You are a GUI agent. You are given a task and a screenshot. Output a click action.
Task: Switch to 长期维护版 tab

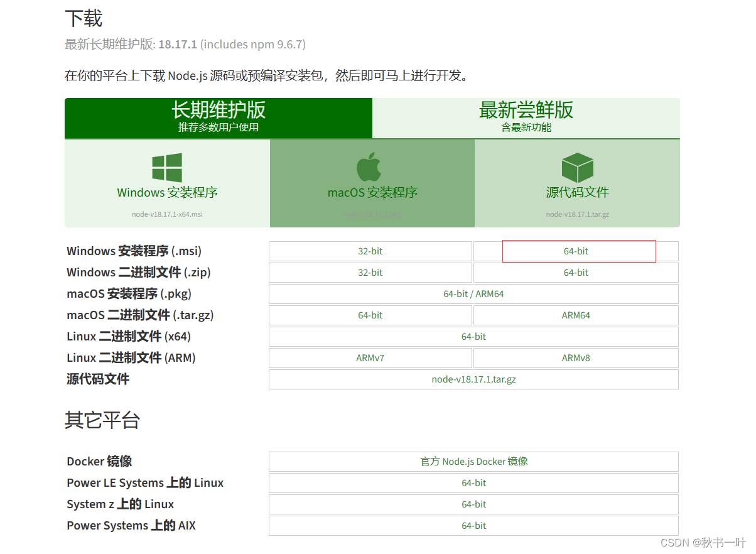[219, 118]
